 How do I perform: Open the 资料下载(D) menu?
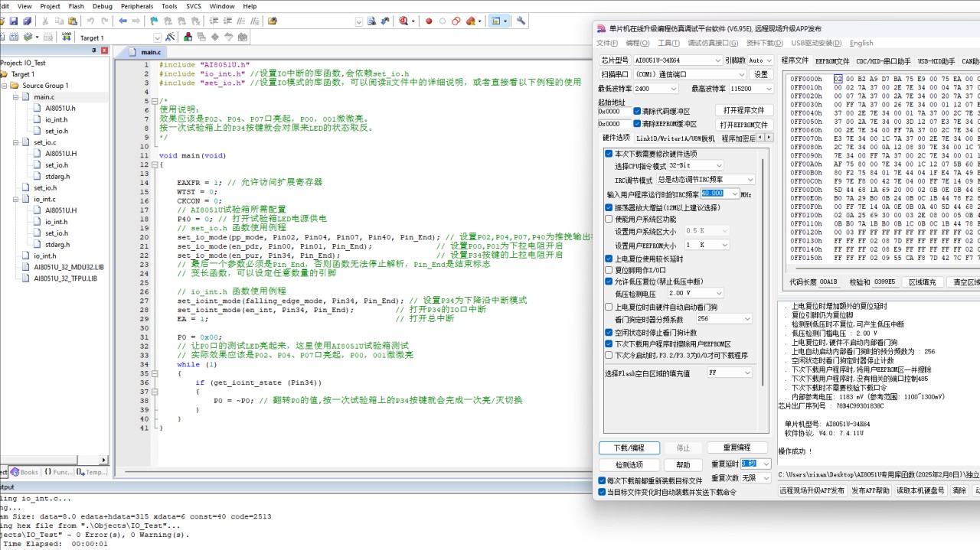(x=764, y=43)
